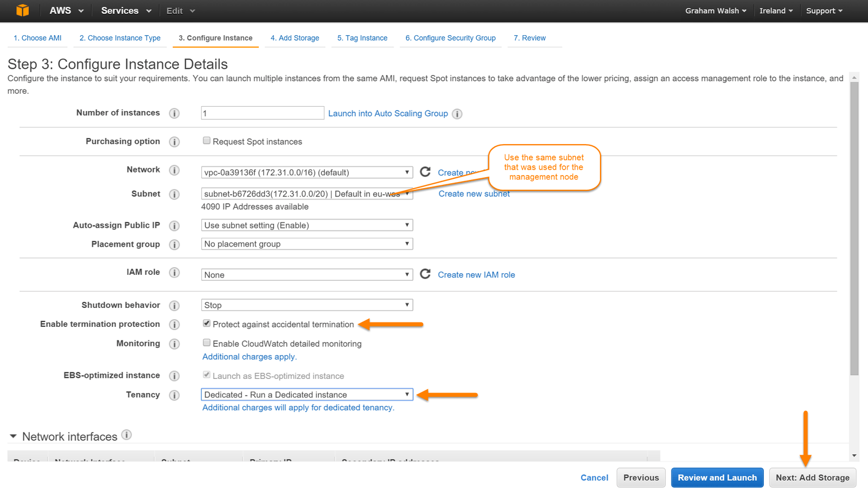Click Review and Launch button
The image size is (868, 496).
click(x=717, y=478)
